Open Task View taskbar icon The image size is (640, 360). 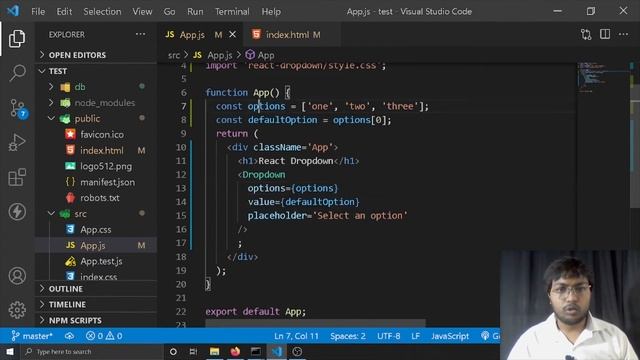[x=193, y=351]
